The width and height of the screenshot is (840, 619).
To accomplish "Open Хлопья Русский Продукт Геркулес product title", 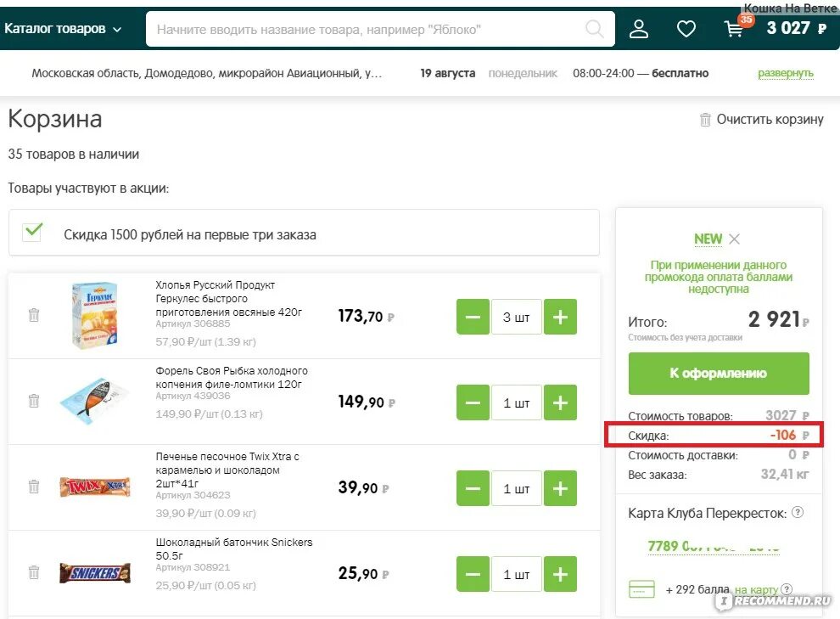I will tap(229, 299).
